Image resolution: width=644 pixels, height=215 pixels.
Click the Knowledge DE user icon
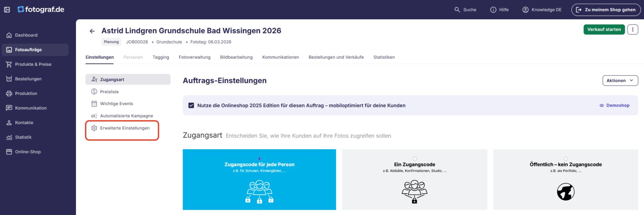(x=526, y=10)
